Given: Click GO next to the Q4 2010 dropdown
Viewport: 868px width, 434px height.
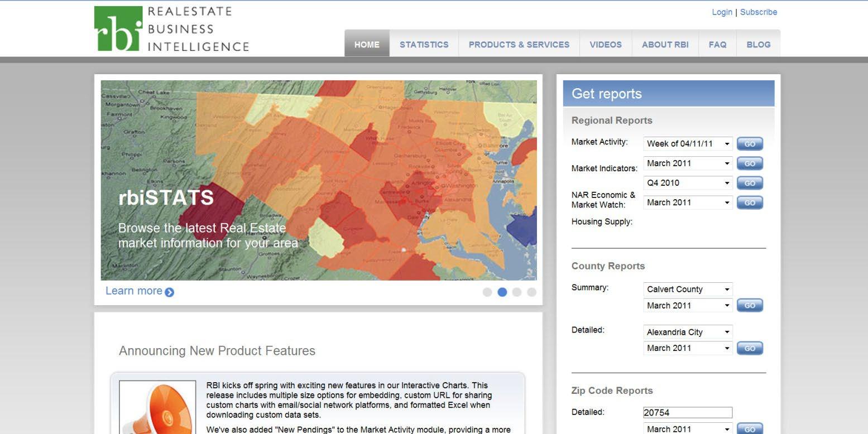Looking at the screenshot, I should pos(750,183).
